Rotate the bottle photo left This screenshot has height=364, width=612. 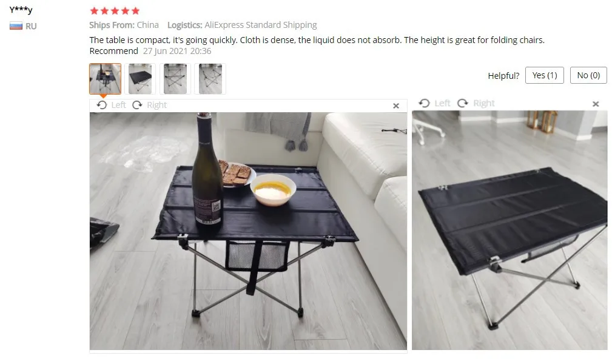[111, 105]
